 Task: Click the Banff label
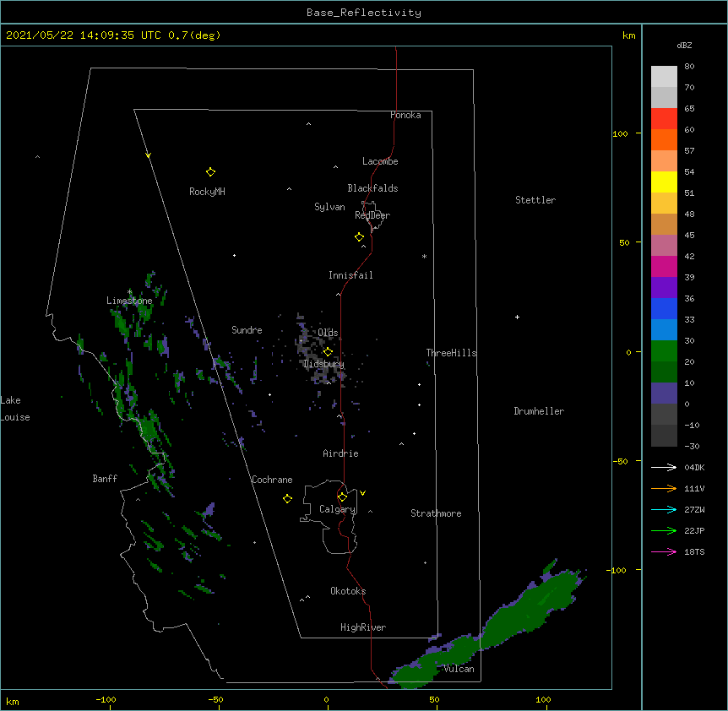pos(105,479)
